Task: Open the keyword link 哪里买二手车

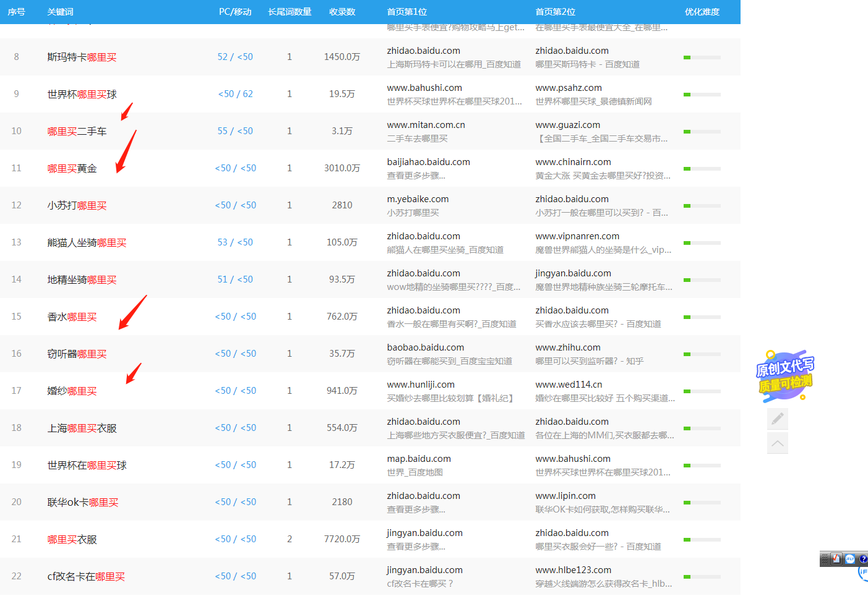Action: pyautogui.click(x=77, y=131)
